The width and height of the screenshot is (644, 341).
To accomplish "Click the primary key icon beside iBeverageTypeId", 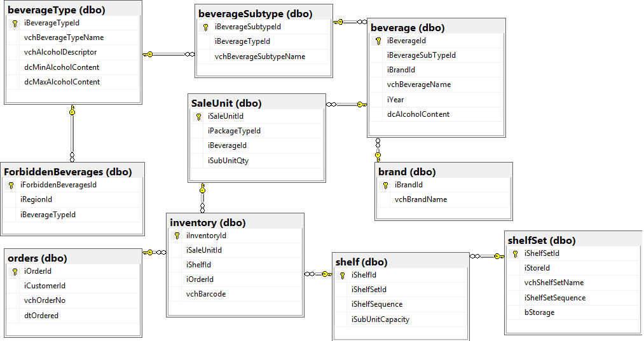I will tap(14, 23).
